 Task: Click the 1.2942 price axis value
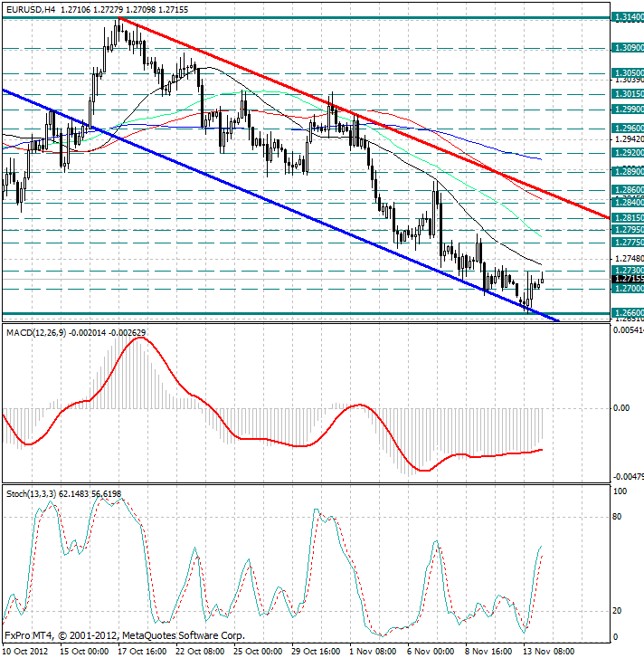coord(629,138)
